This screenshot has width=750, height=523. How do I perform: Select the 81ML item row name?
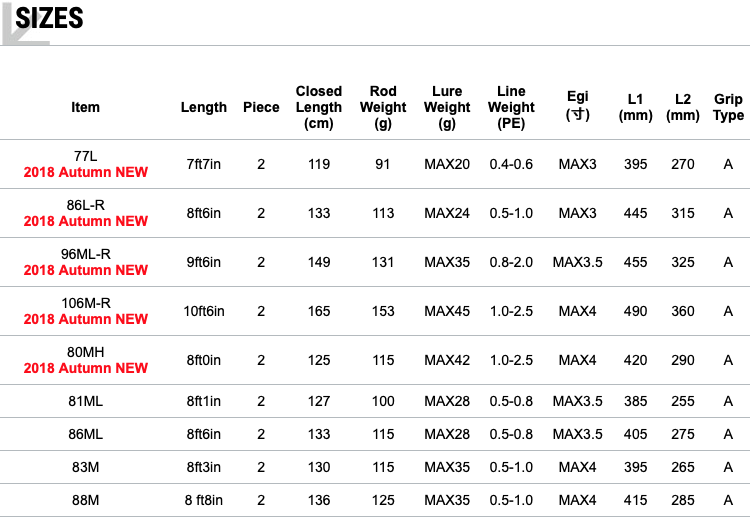(86, 401)
